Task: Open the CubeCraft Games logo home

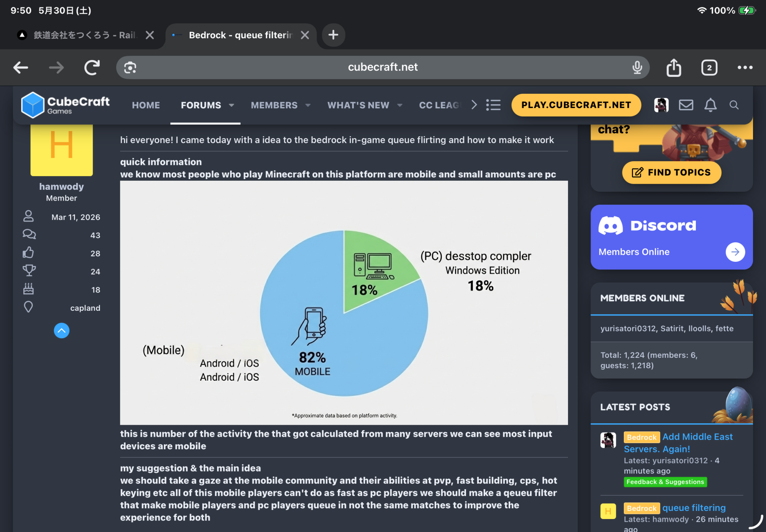Action: click(x=65, y=105)
